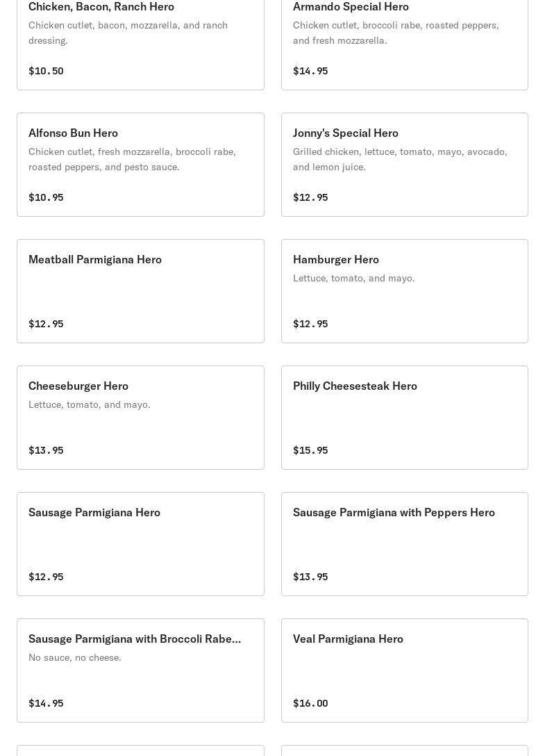Click the $15.95 Philly Cheesesteak price
545x756 pixels.
(x=310, y=450)
